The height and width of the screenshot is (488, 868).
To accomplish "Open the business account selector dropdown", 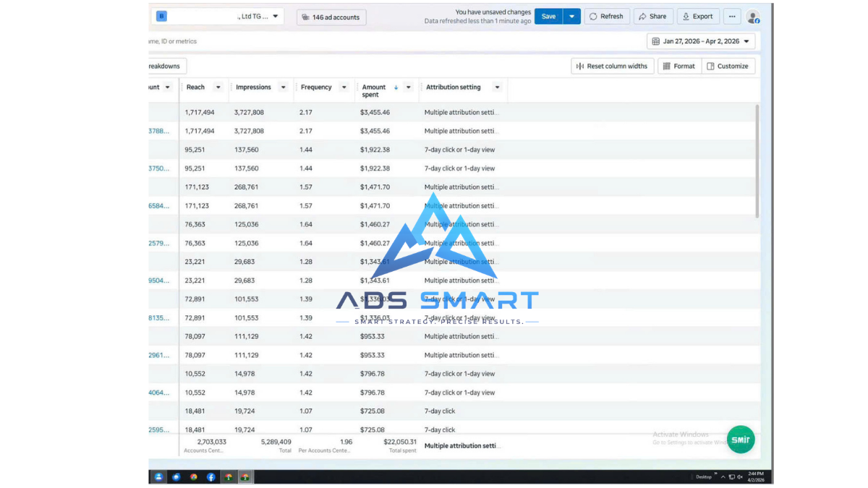I will [x=218, y=17].
